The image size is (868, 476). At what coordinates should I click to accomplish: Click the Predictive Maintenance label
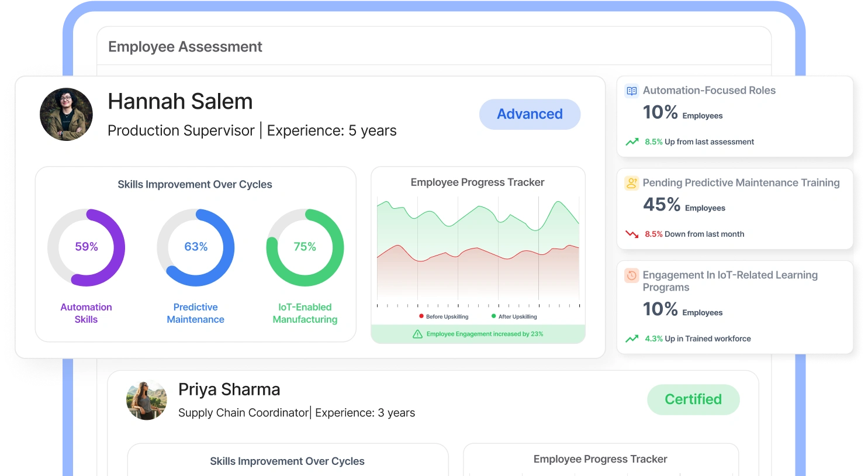click(196, 313)
